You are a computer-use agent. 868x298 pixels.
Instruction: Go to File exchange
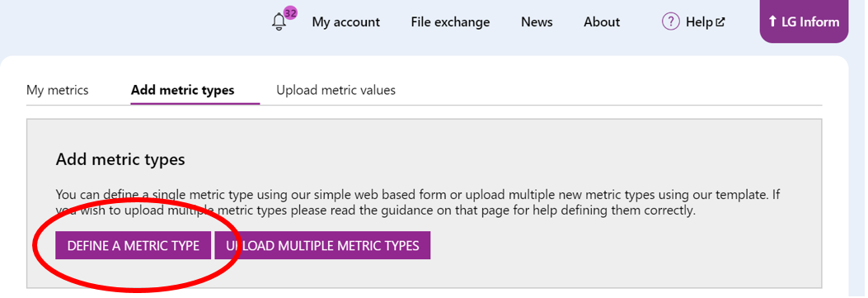450,22
